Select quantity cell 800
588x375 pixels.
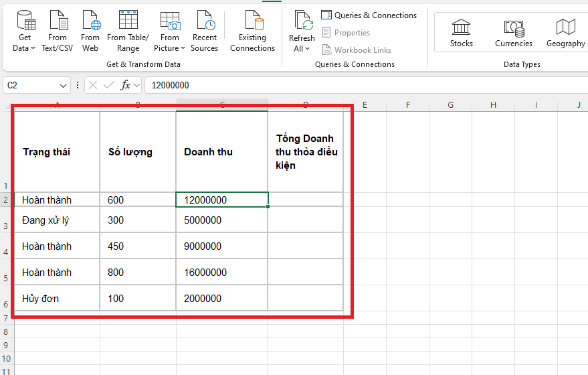point(138,272)
